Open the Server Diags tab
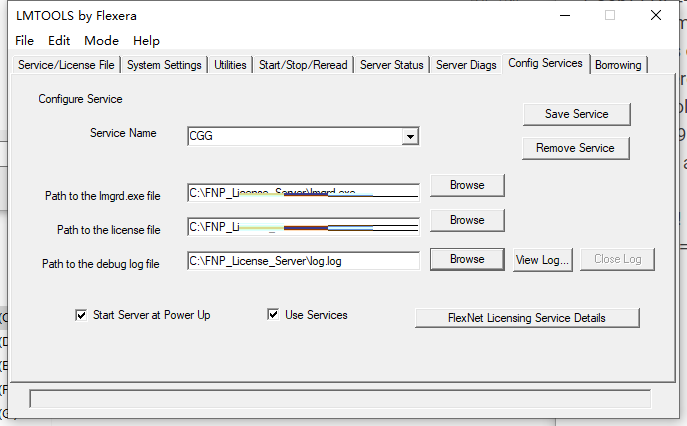This screenshot has height=426, width=687. point(466,65)
